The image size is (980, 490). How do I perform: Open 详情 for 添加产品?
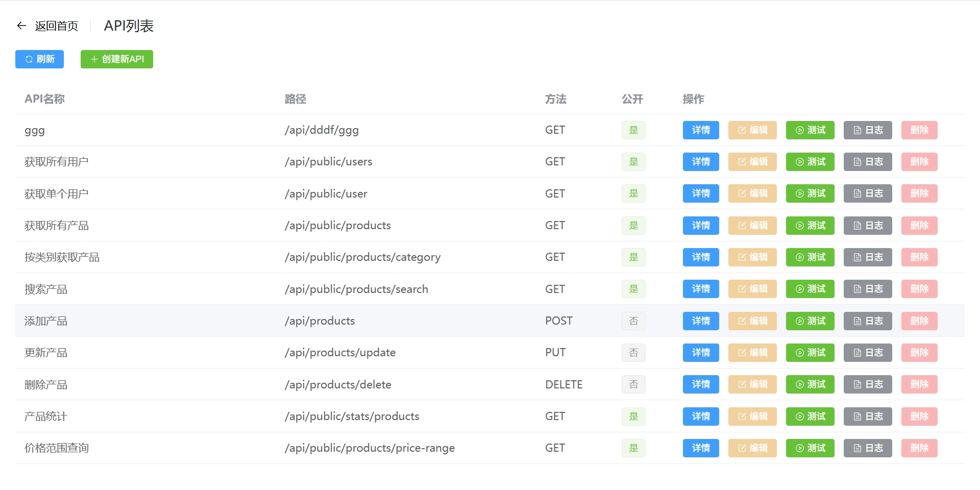[x=701, y=321]
